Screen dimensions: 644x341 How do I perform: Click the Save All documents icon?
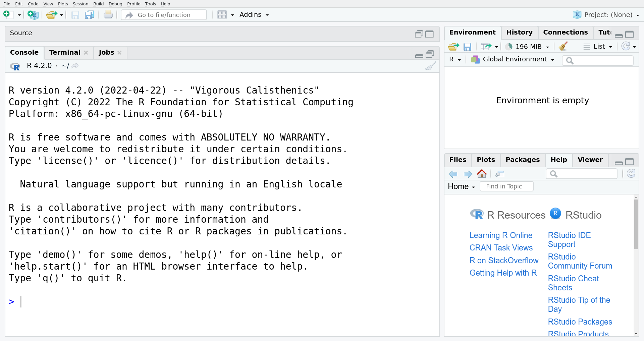click(90, 15)
